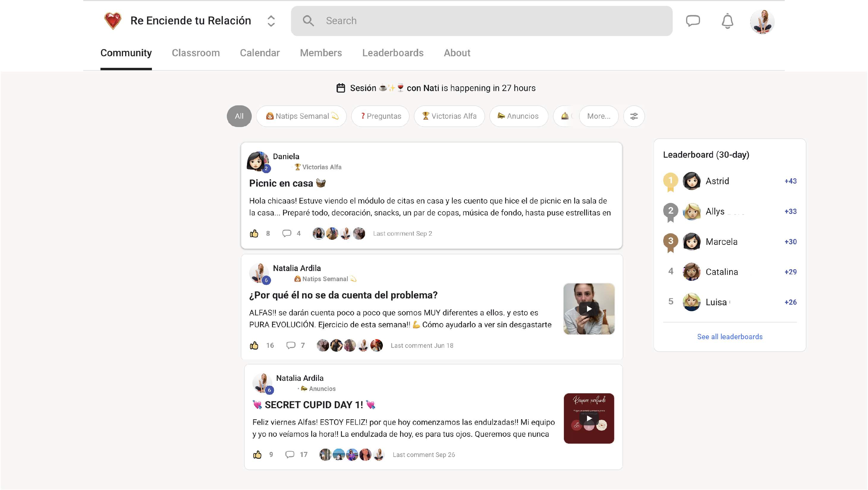Select the All category filter

coord(239,116)
